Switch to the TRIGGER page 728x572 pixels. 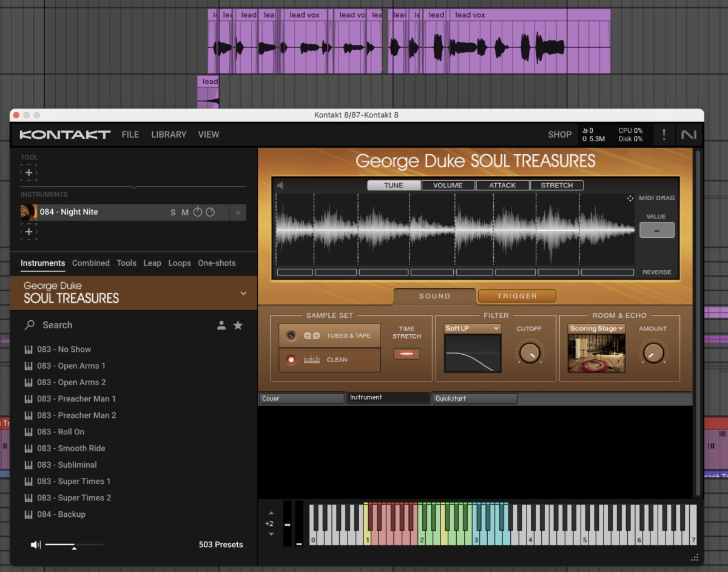[517, 296]
